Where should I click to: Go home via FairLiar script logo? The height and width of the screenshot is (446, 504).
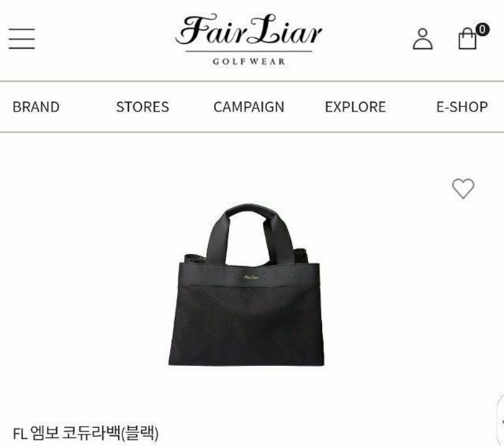click(249, 29)
